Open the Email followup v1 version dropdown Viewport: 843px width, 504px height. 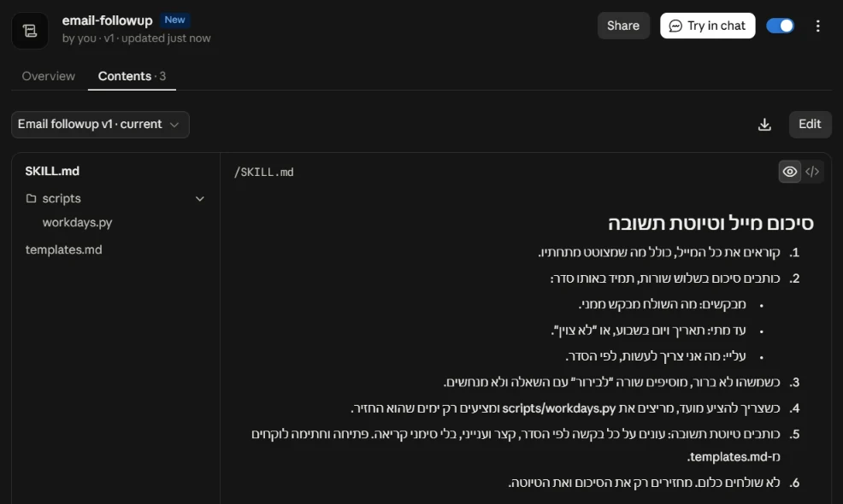[101, 125]
